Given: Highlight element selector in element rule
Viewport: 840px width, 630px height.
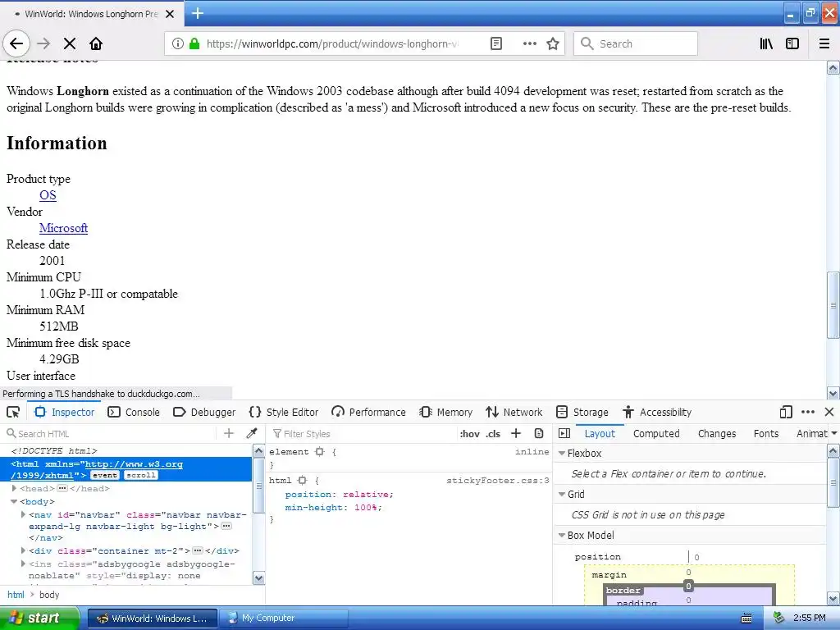Looking at the screenshot, I should 320,452.
